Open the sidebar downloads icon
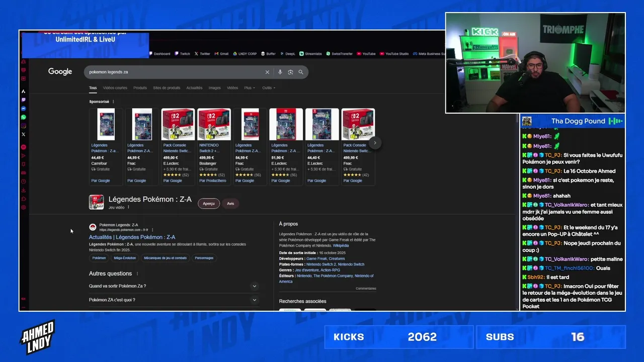This screenshot has width=644, height=362. [24, 190]
